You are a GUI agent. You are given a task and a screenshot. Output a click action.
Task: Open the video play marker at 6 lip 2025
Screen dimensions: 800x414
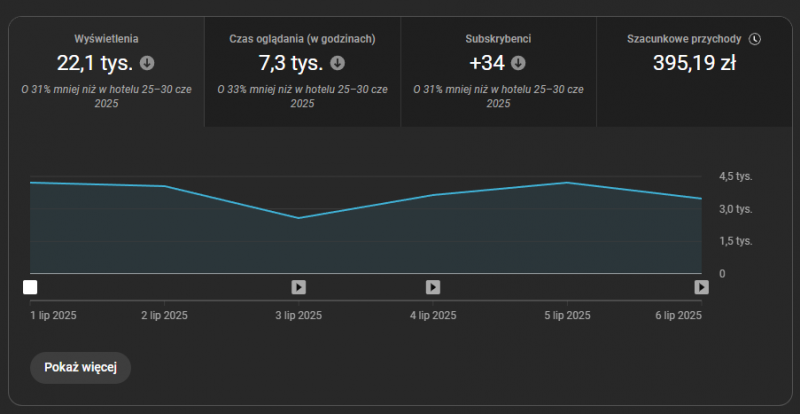point(702,287)
